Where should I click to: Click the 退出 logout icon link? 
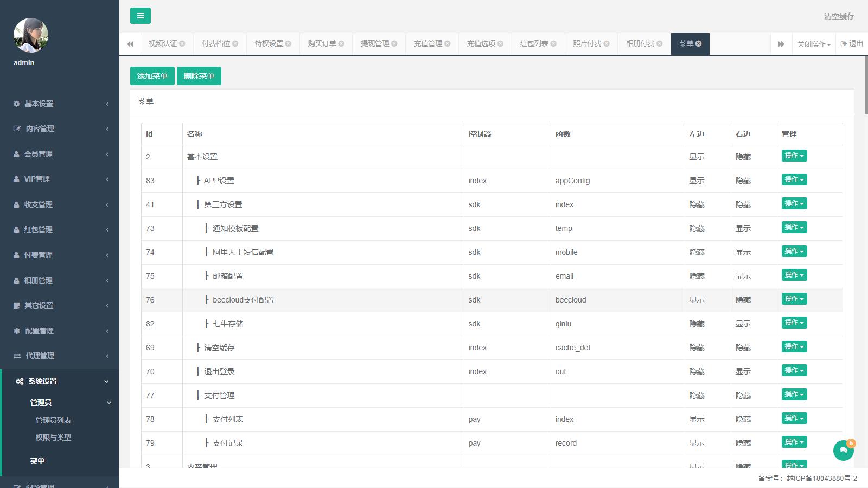(x=852, y=44)
